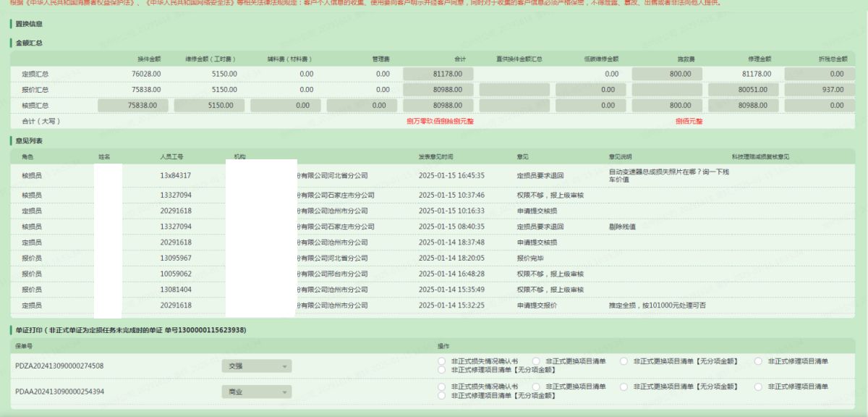Click the 核损汇总 换件金额 field showing 75838.00
This screenshot has width=868, height=417.
click(132, 105)
